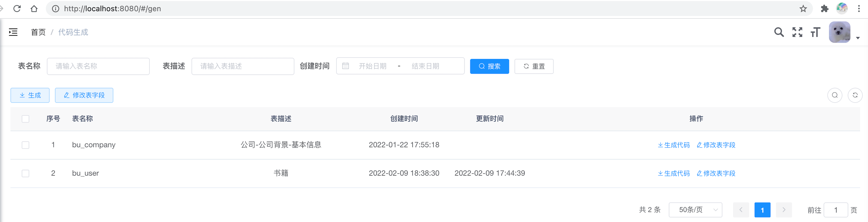This screenshot has height=222, width=868.
Task: Enter fullscreen mode with the expand icon
Action: coord(797,32)
